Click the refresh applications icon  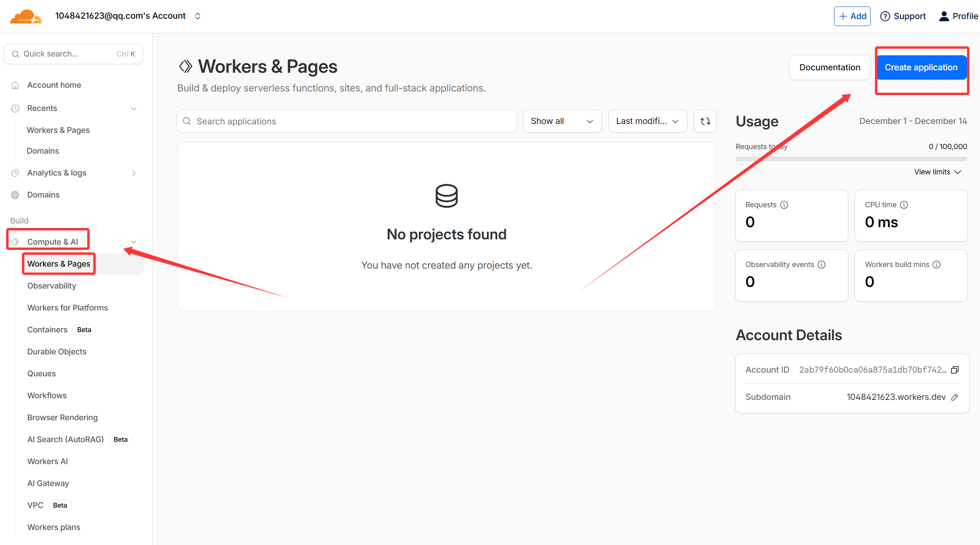tap(705, 121)
